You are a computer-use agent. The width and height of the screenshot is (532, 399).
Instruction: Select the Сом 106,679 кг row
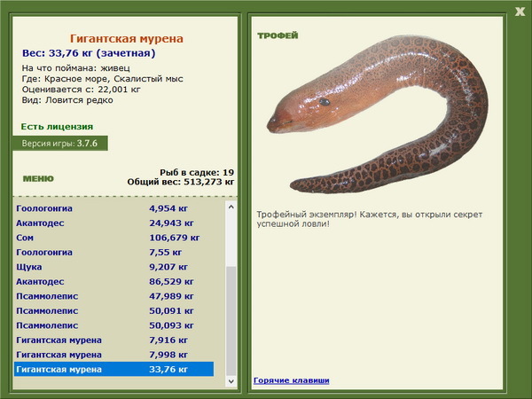tap(114, 238)
